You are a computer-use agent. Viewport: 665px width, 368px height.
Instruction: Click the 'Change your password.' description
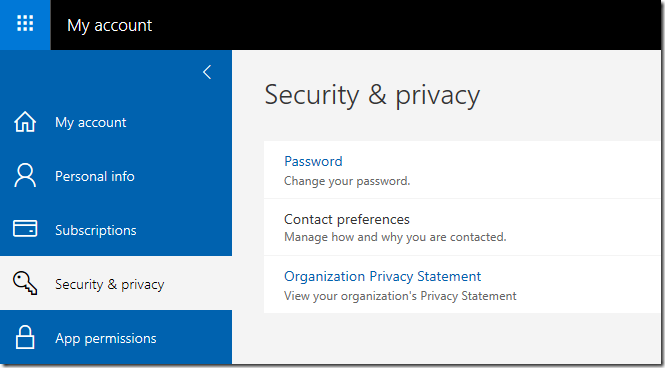347,181
